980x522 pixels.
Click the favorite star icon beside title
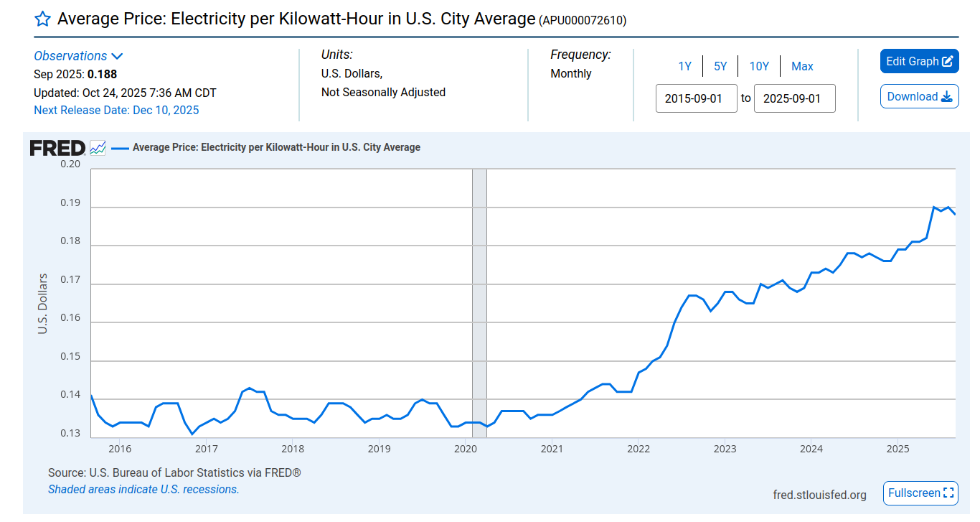[x=42, y=19]
